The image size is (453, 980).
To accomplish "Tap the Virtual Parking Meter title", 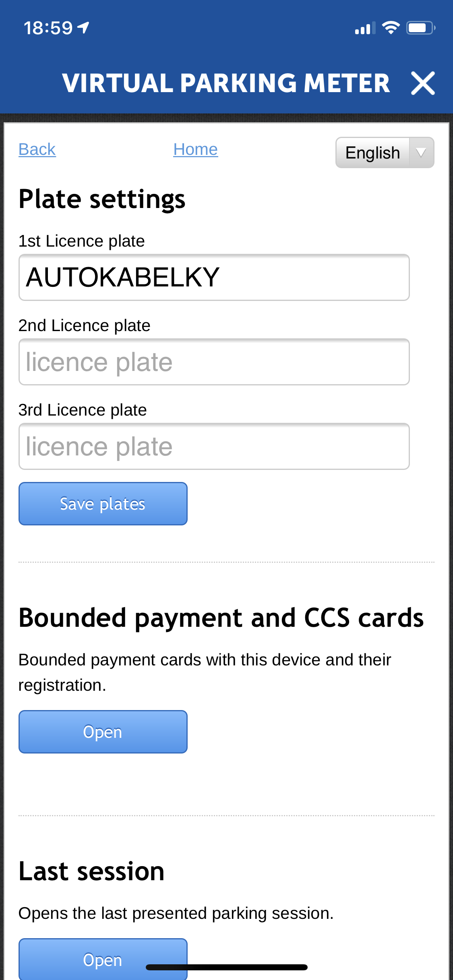I will [226, 83].
